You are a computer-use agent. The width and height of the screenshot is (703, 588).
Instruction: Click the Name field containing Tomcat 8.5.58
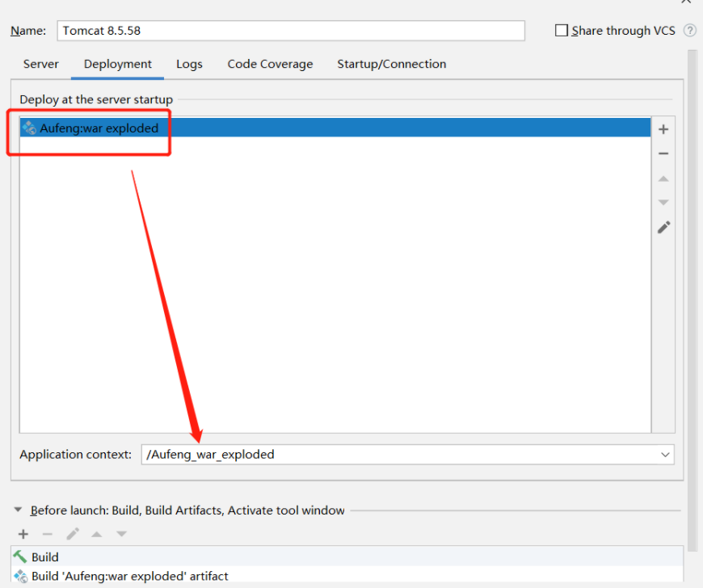point(291,31)
